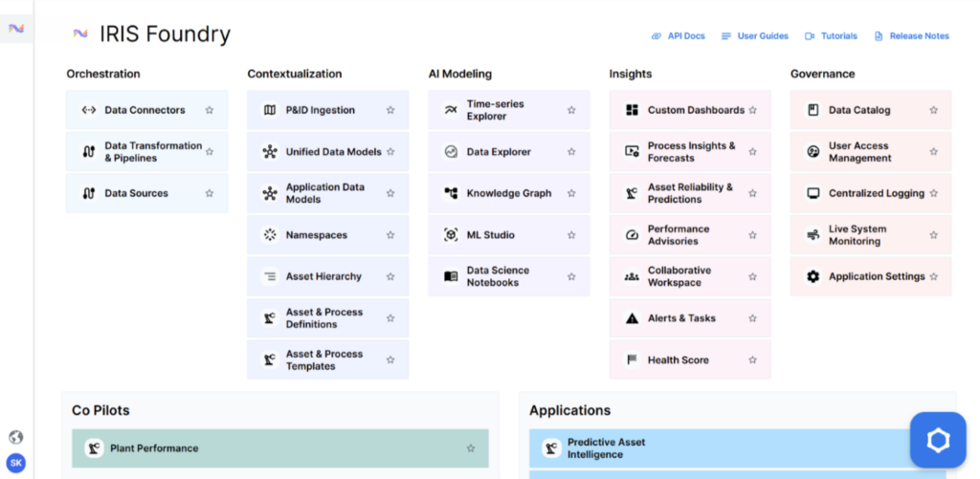This screenshot has width=980, height=479.
Task: Click the Application Data Models icon
Action: [x=270, y=193]
